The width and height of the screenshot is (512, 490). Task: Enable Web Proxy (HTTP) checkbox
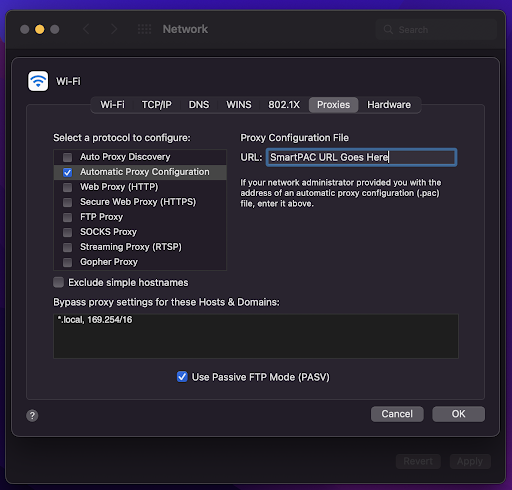68,187
